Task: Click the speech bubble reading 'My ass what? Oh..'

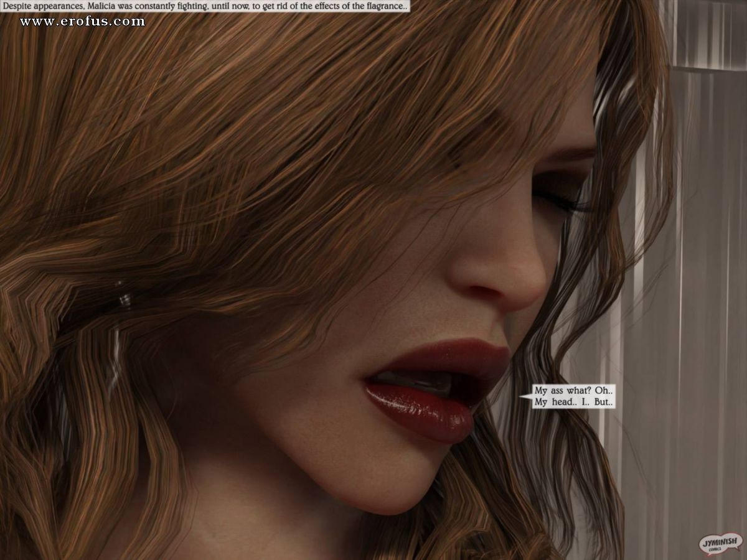Action: point(574,396)
